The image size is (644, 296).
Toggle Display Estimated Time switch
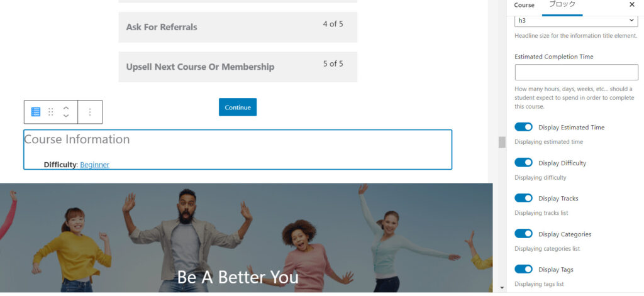click(523, 128)
